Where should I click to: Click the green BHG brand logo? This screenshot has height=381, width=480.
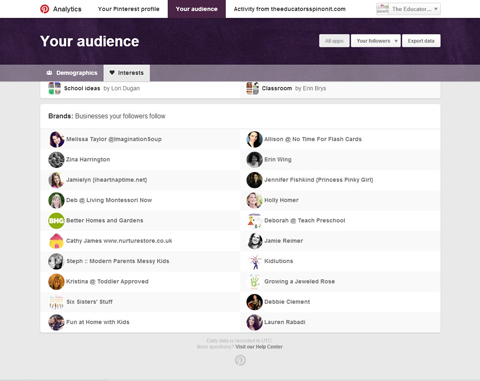[56, 221]
